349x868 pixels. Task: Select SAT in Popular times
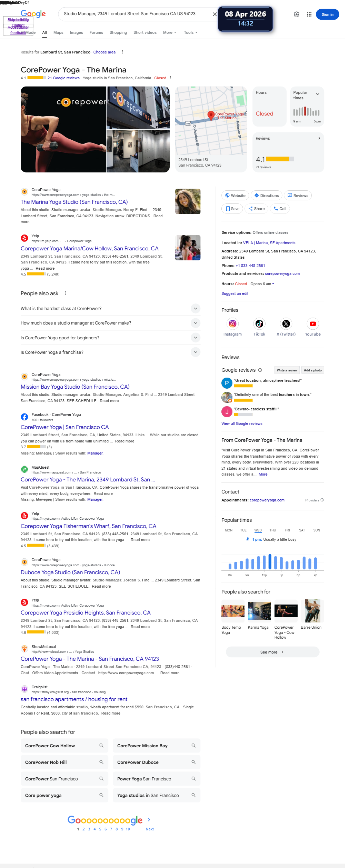pyautogui.click(x=302, y=530)
